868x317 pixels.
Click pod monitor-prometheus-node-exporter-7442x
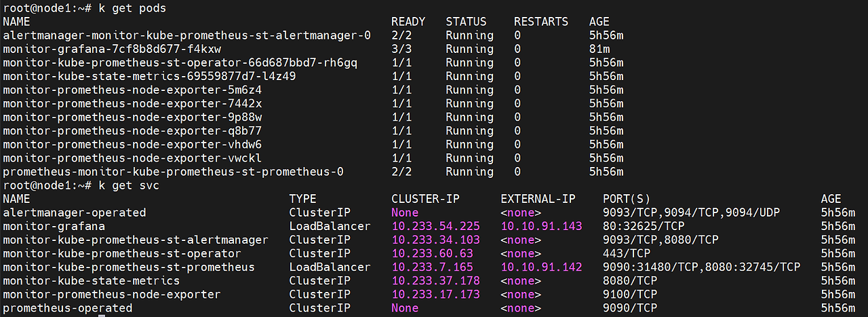132,103
